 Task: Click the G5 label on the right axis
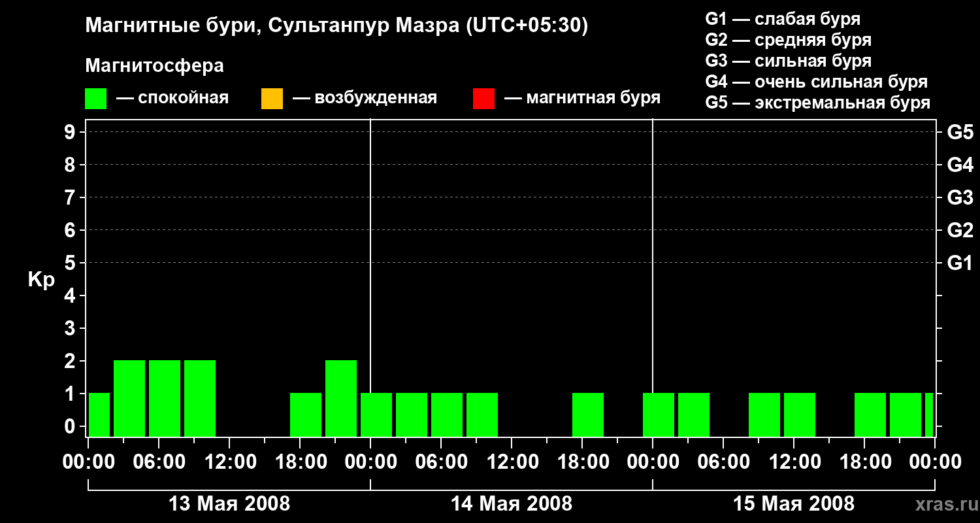point(960,133)
